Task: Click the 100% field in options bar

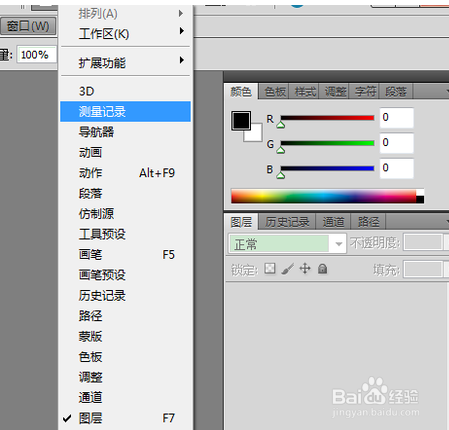Action: click(37, 55)
